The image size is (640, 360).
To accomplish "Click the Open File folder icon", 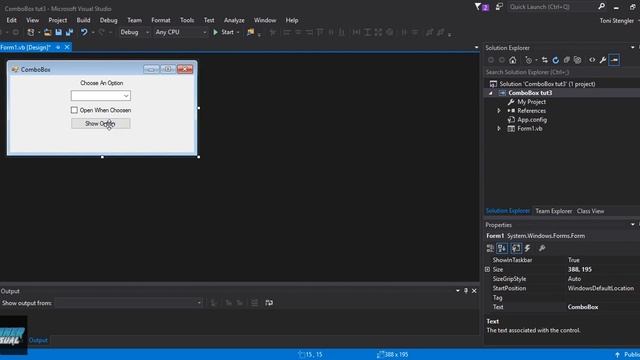I will point(47,32).
